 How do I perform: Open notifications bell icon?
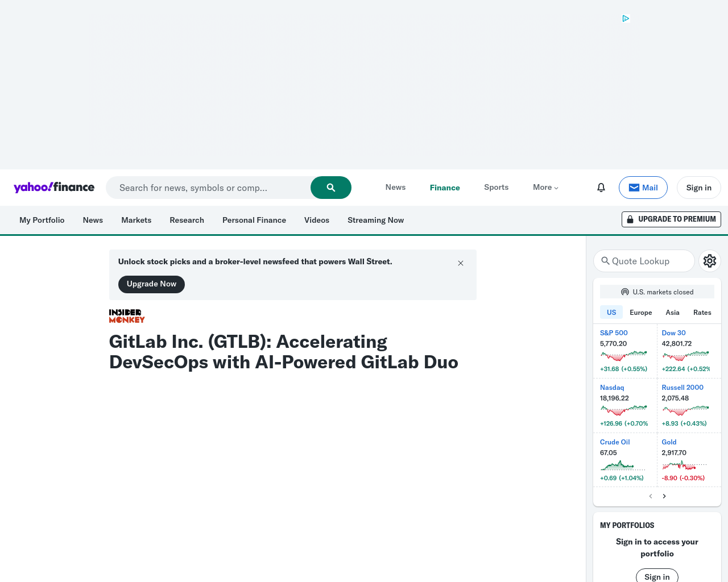click(x=601, y=188)
